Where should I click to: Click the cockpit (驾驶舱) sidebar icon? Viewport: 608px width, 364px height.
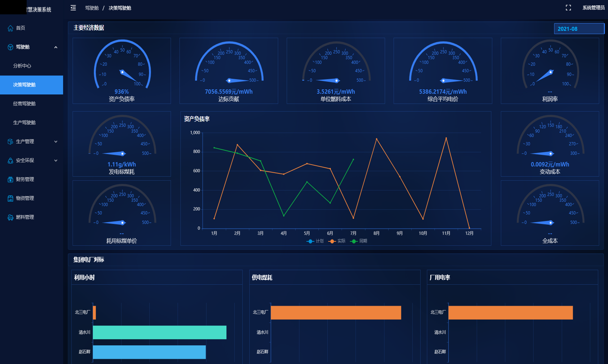coord(10,47)
